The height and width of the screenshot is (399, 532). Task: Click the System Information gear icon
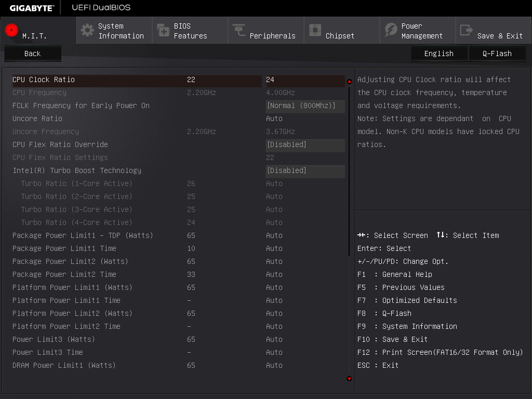point(87,30)
